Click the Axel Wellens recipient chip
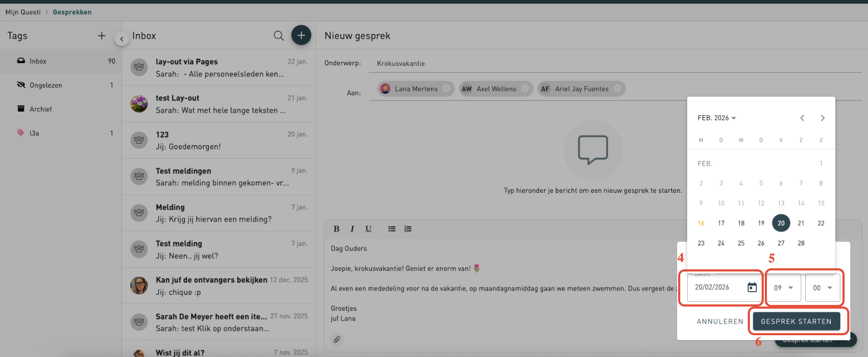The image size is (868, 357). click(x=496, y=89)
